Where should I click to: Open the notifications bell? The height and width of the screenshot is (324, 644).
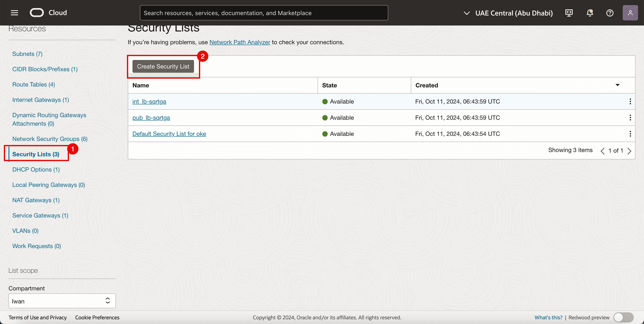[590, 13]
